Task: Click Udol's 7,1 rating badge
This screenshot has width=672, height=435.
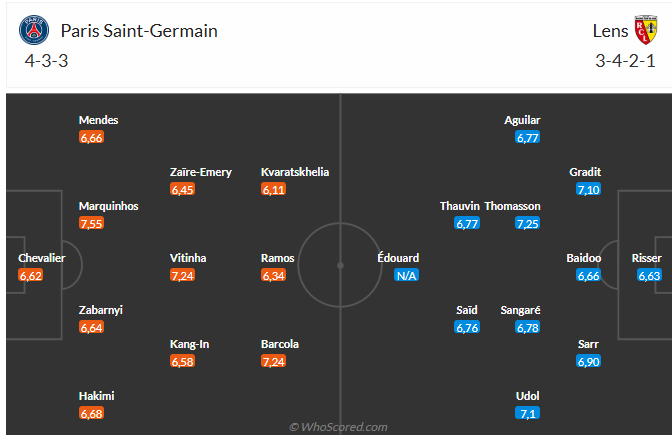Action: click(528, 413)
